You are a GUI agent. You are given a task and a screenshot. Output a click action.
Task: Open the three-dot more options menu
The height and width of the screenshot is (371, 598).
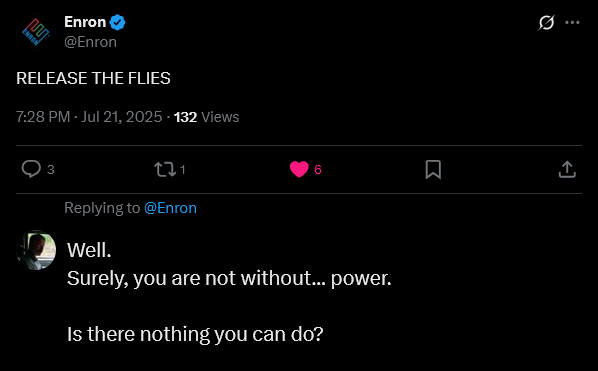(x=572, y=22)
